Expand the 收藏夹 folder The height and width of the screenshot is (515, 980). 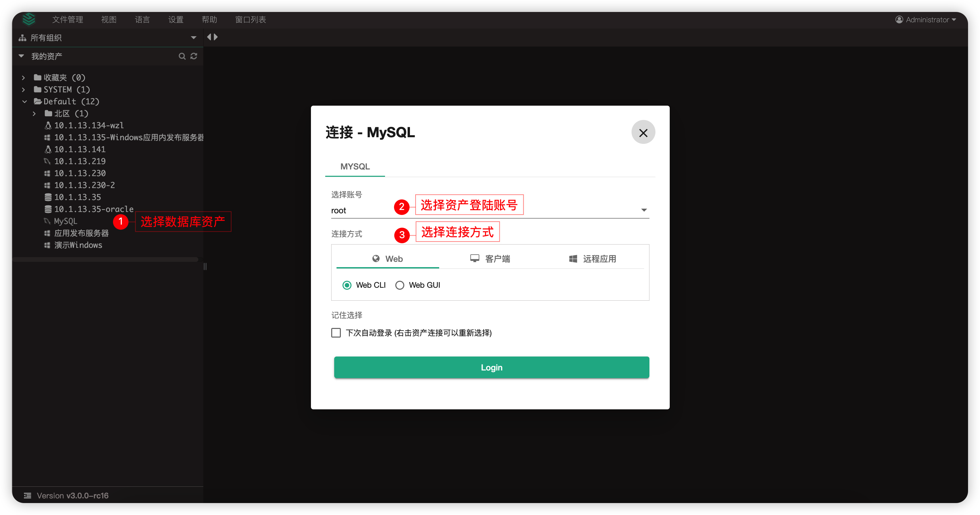click(23, 78)
